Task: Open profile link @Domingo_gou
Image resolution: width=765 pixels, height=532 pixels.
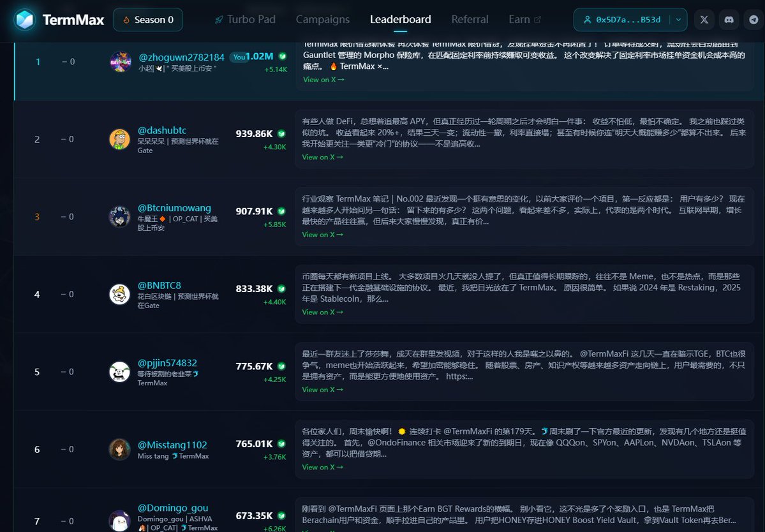Action: coord(173,508)
